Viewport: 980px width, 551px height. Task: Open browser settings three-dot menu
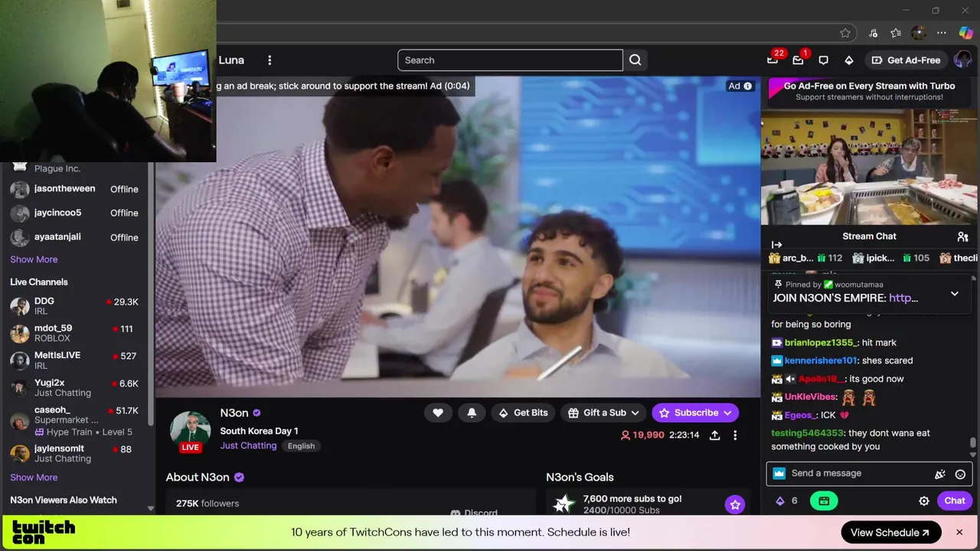(x=942, y=33)
